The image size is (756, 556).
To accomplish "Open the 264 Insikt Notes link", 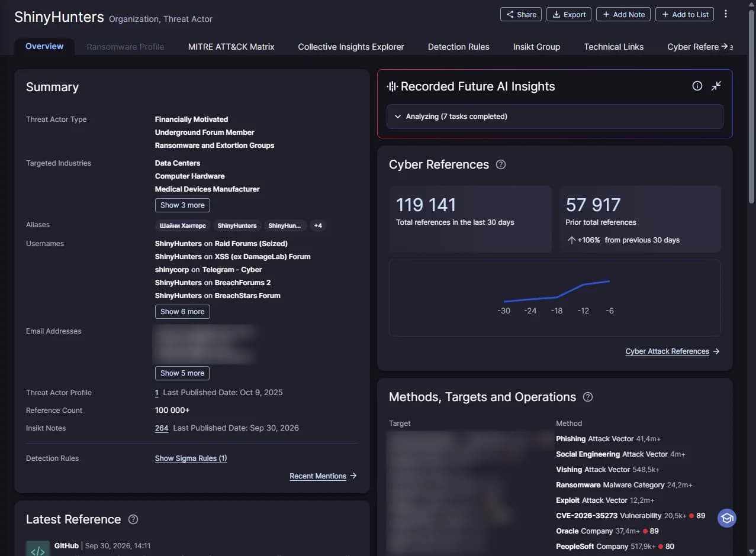I will coord(162,428).
